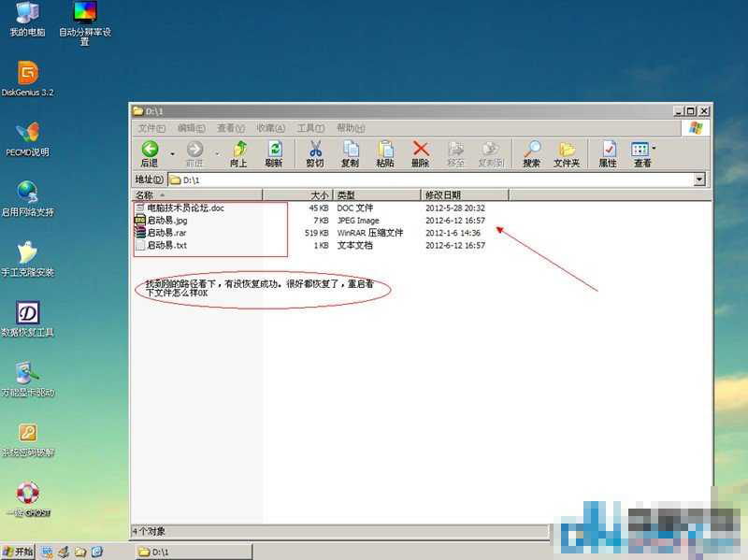The height and width of the screenshot is (560, 748).
Task: Sort by the 名称 column header
Action: coord(196,195)
